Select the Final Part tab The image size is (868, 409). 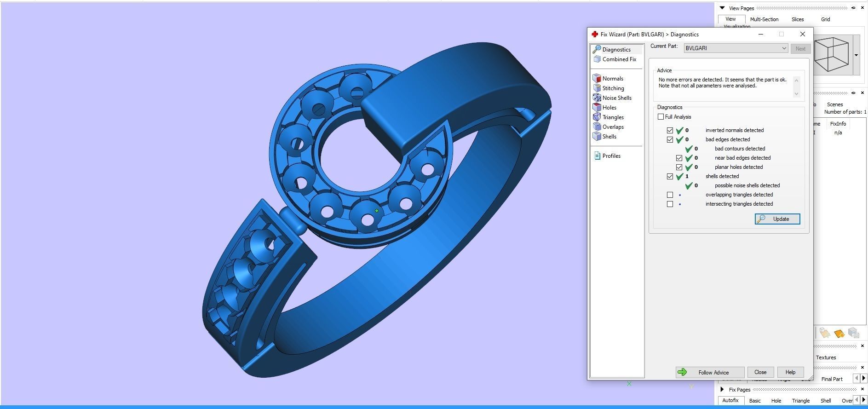832,379
